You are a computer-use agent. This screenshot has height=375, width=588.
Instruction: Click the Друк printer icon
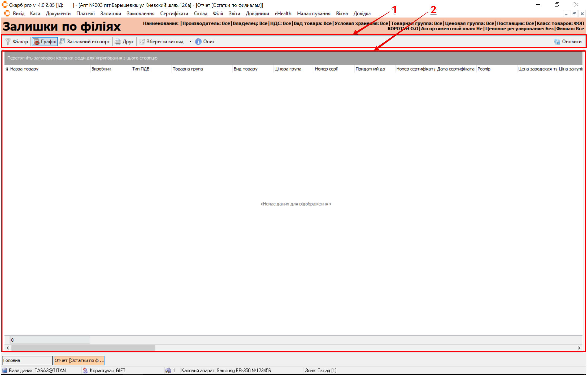(118, 41)
